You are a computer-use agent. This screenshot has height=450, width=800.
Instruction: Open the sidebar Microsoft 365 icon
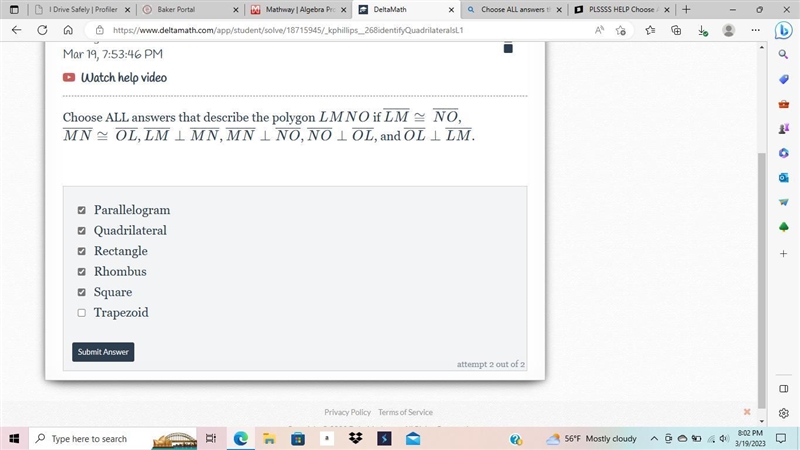click(783, 153)
